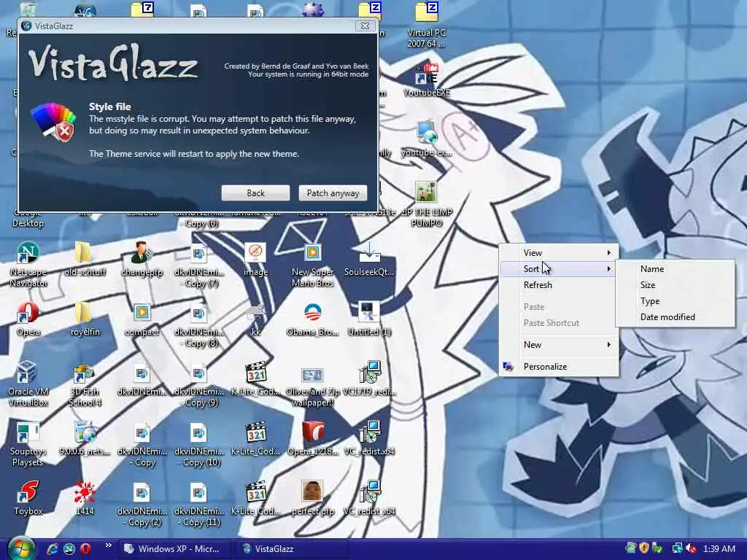Image resolution: width=747 pixels, height=560 pixels.
Task: Select the YoutubeEXE shortcut
Action: pyautogui.click(x=426, y=80)
